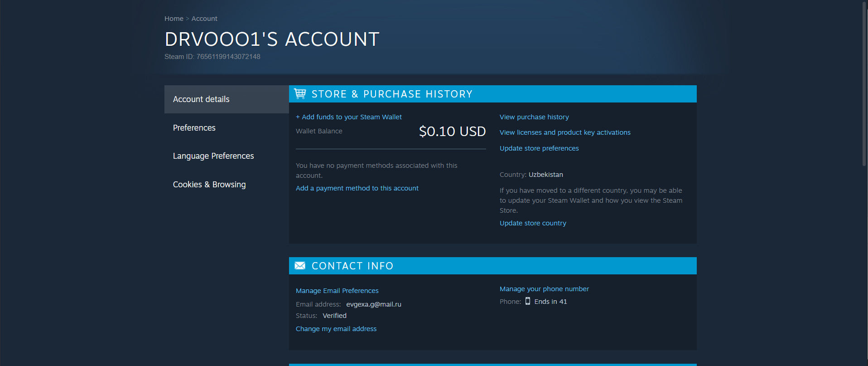Switch to the Preferences tab
Image resolution: width=868 pixels, height=366 pixels.
[194, 128]
